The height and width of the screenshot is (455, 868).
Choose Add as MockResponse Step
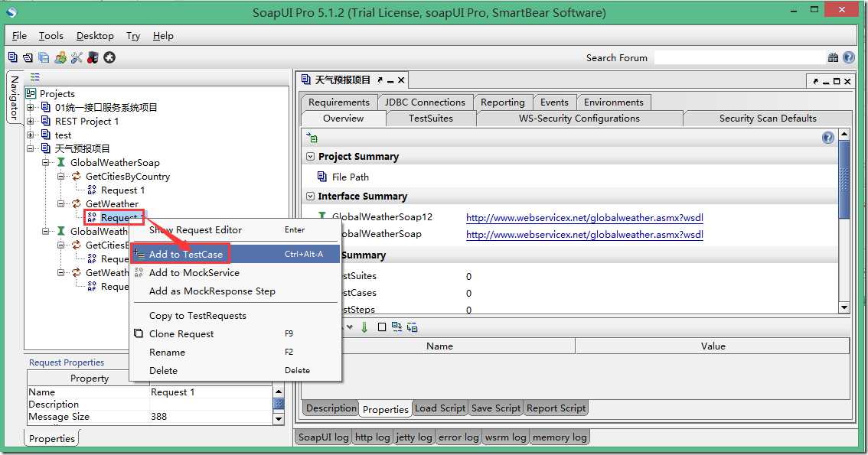coord(235,291)
